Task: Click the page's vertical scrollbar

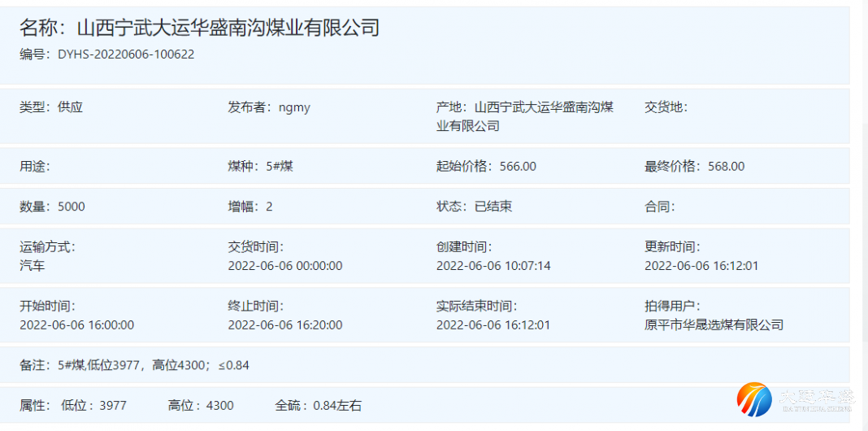Action: pos(864,244)
